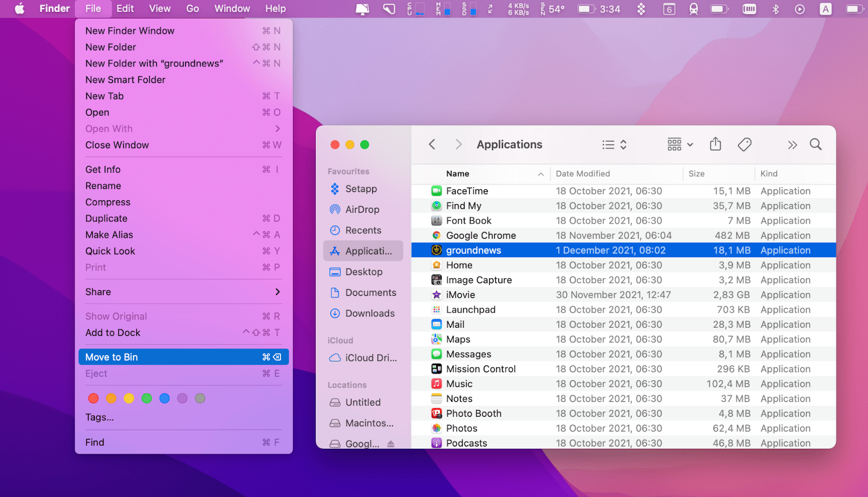This screenshot has width=868, height=497.
Task: Select the Home application row
Action: point(623,265)
